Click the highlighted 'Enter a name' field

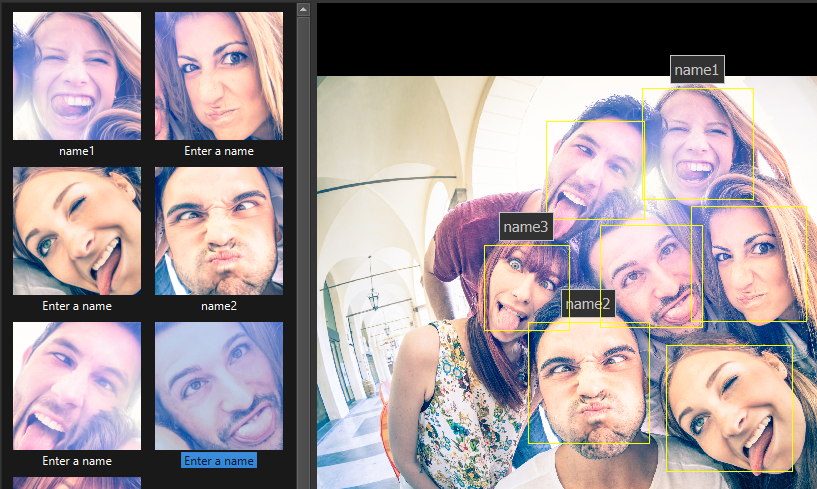[219, 461]
